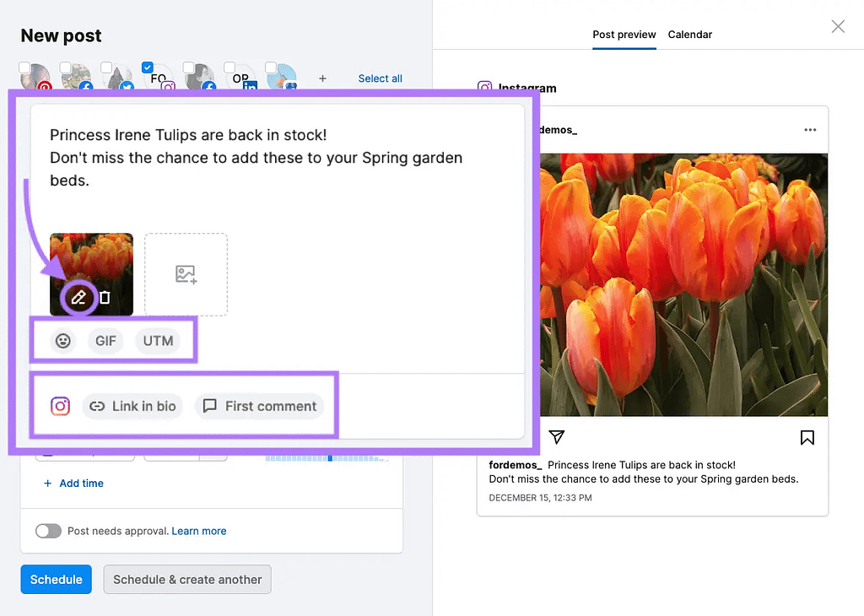Open the Learn more link
Image resolution: width=864 pixels, height=616 pixels.
pos(199,531)
